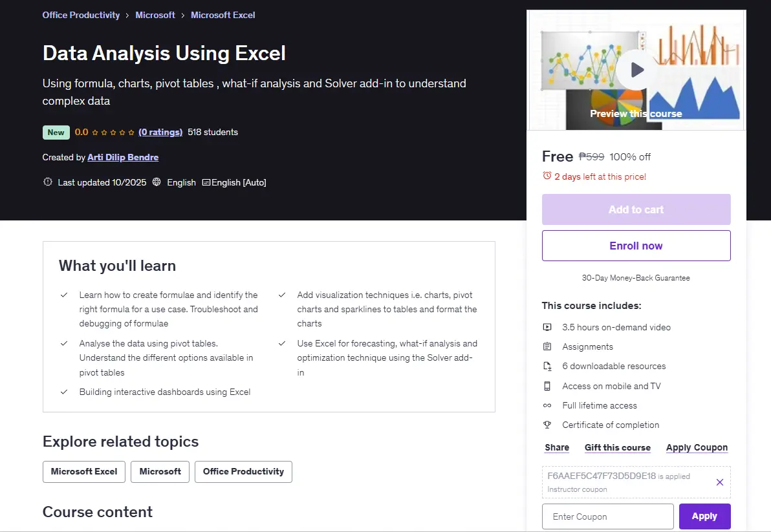Click '2 days left at this price!' text

click(600, 176)
